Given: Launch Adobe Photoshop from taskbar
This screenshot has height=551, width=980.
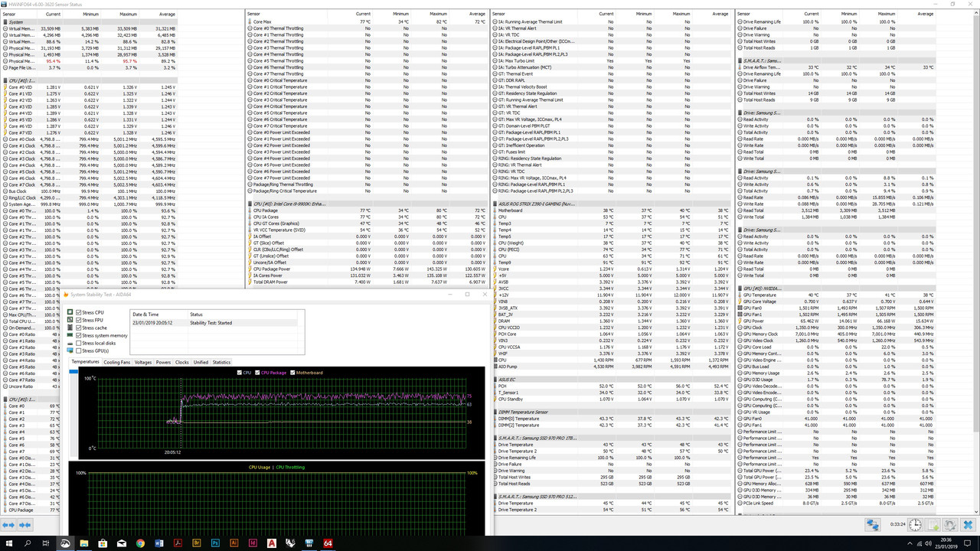Looking at the screenshot, I should coord(215,543).
